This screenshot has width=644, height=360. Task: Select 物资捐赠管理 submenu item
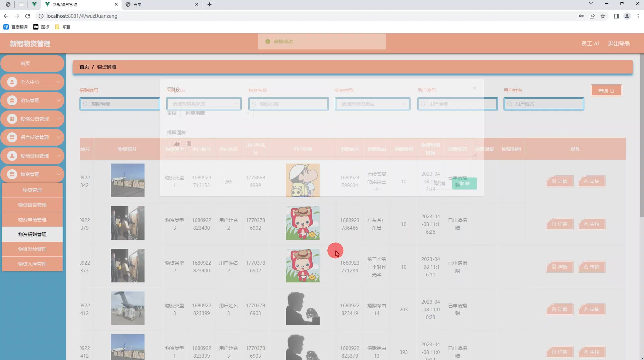pos(32,234)
